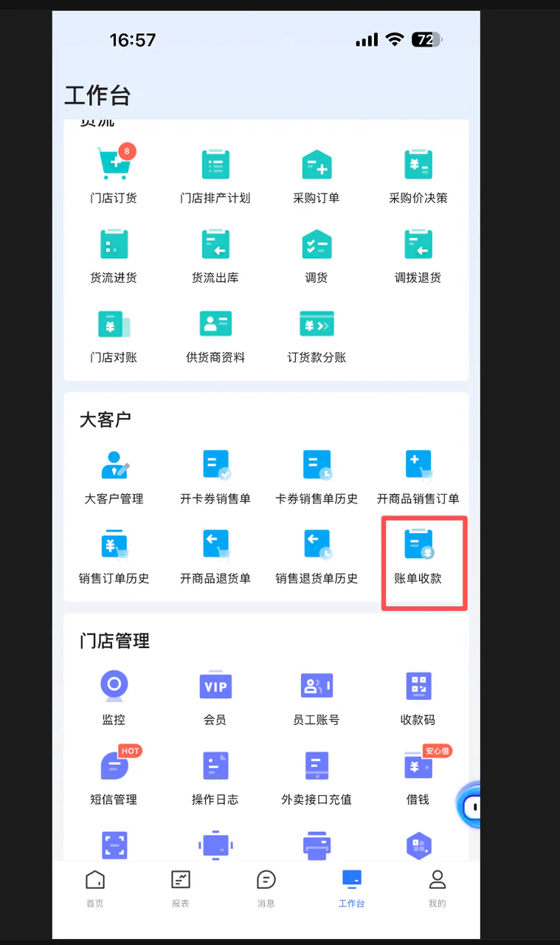Open 销售退货单历史 icon
This screenshot has width=560, height=945.
[317, 544]
